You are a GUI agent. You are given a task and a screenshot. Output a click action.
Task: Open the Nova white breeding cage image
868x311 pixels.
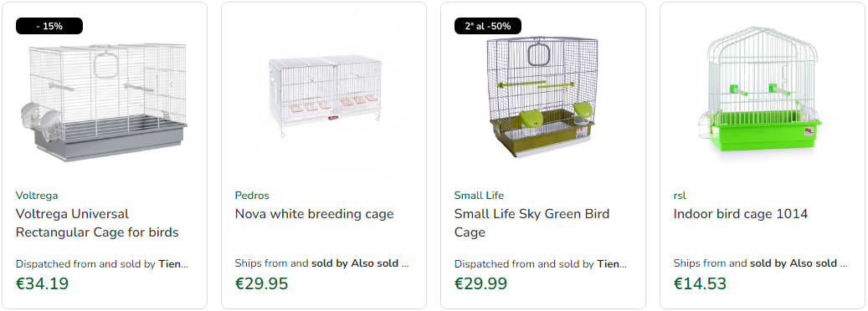pyautogui.click(x=324, y=95)
